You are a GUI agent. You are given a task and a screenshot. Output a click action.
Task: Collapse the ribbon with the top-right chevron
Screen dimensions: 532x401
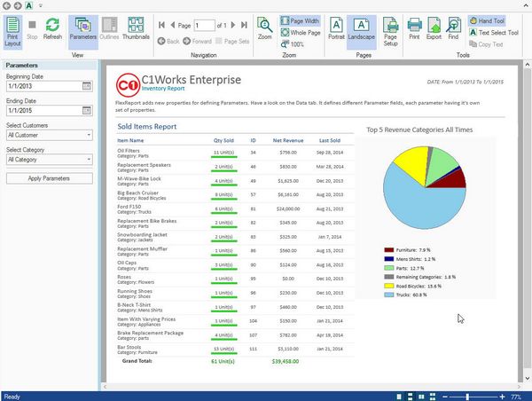pos(526,5)
